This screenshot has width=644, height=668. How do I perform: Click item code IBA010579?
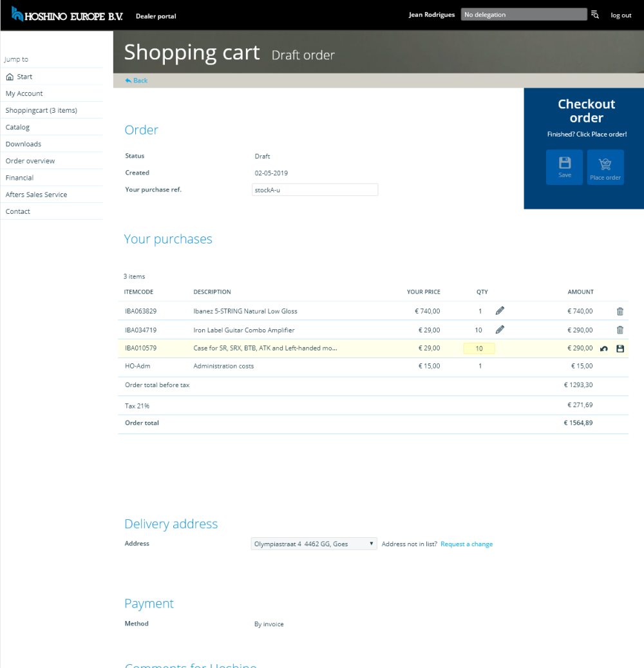coord(140,348)
